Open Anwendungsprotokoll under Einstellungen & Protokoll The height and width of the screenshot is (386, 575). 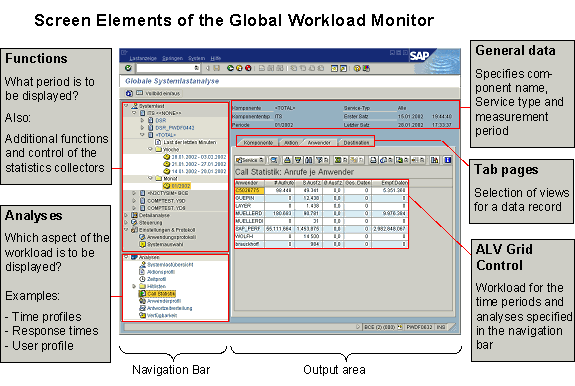171,237
